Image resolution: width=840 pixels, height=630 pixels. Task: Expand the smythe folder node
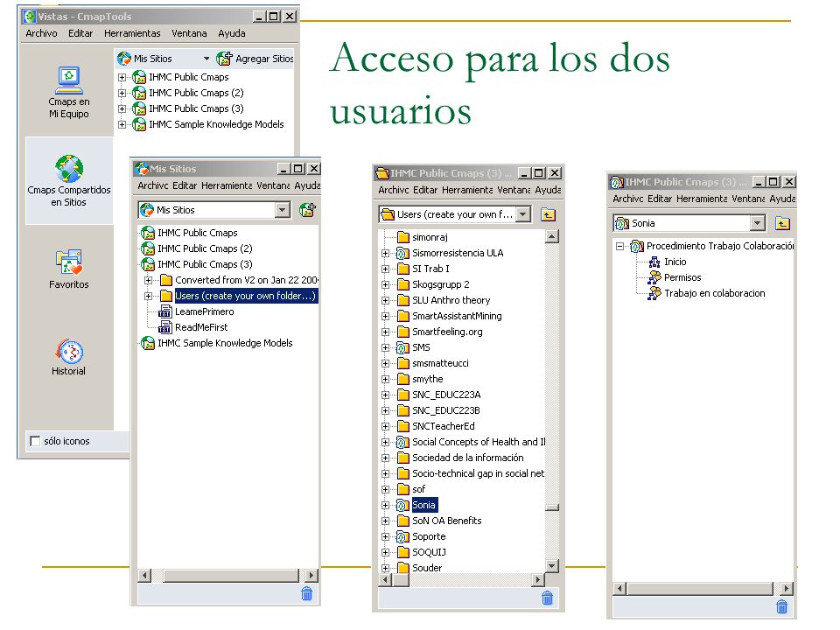(386, 379)
